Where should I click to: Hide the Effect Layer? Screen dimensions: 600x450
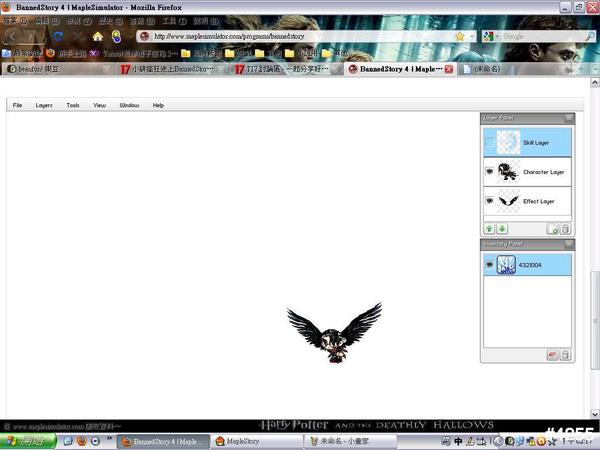pyautogui.click(x=490, y=201)
